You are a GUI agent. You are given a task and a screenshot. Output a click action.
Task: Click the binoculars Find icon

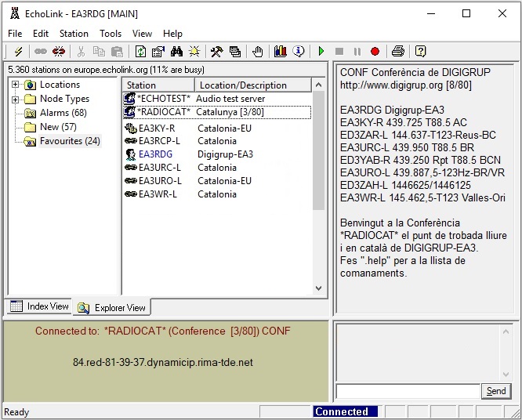(176, 51)
